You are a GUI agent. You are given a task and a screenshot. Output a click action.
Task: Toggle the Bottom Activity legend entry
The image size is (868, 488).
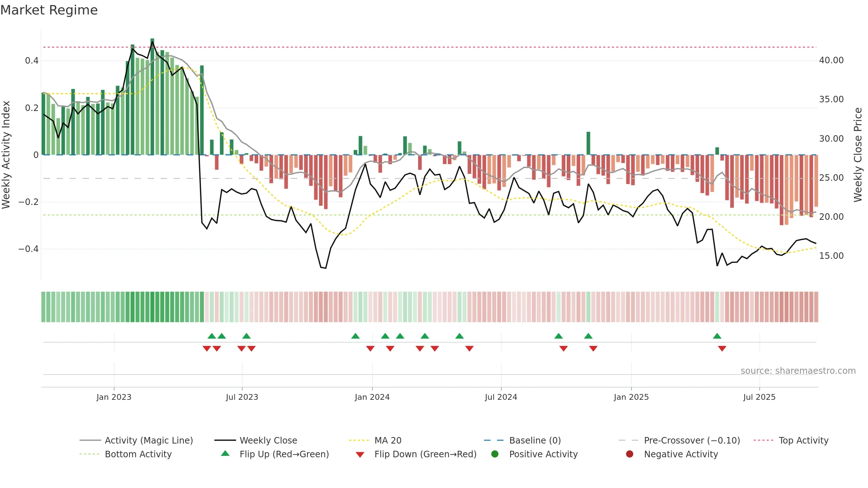tap(125, 454)
